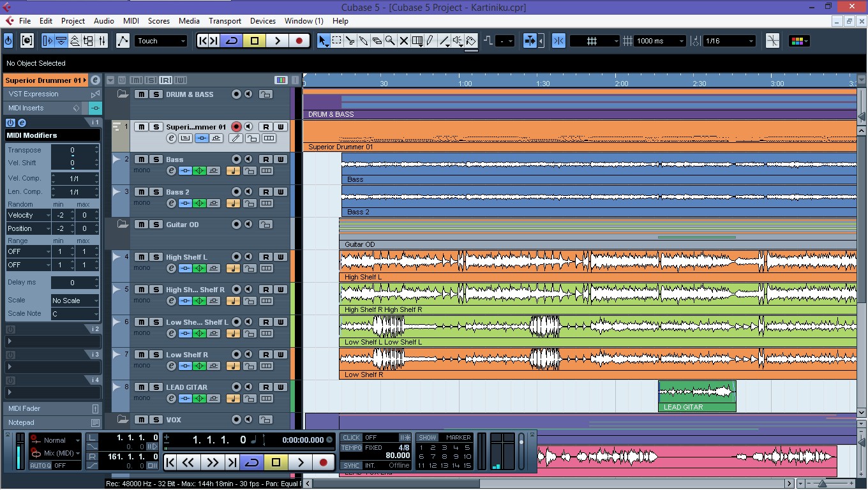The width and height of the screenshot is (868, 490).
Task: Click the Constrain Delay Compensation icon
Action: pos(27,41)
